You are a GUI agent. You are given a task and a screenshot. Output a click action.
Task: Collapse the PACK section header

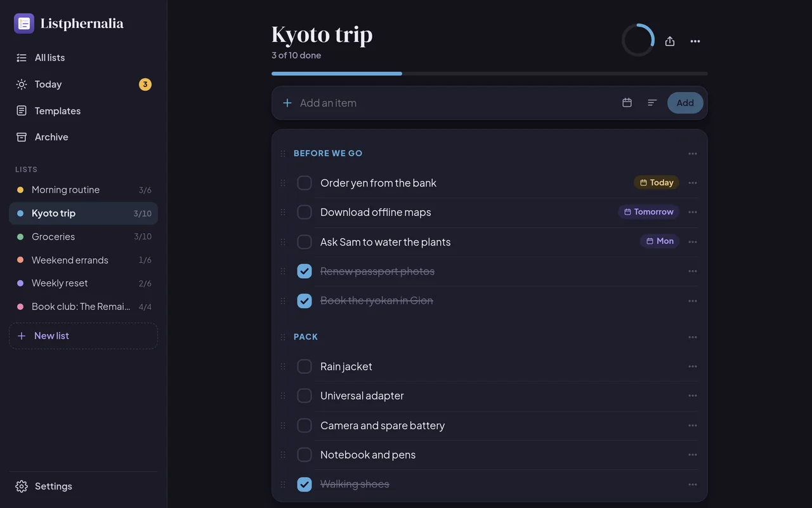point(306,337)
